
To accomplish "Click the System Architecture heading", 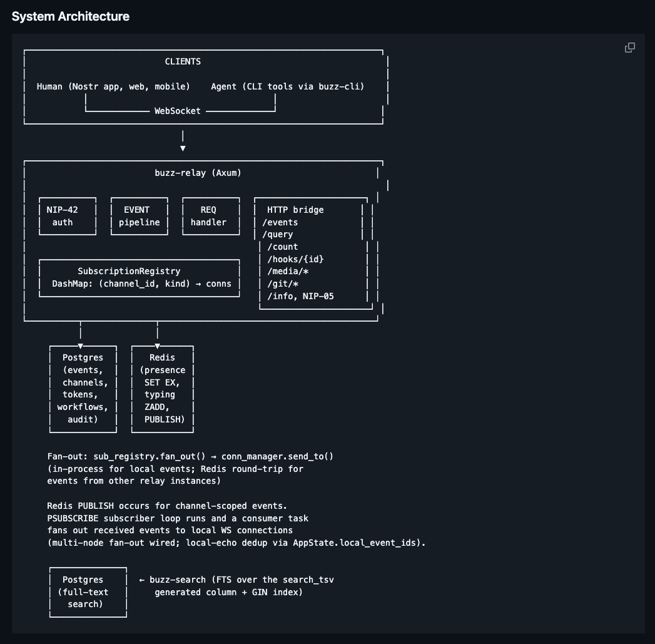I will 71,16.
